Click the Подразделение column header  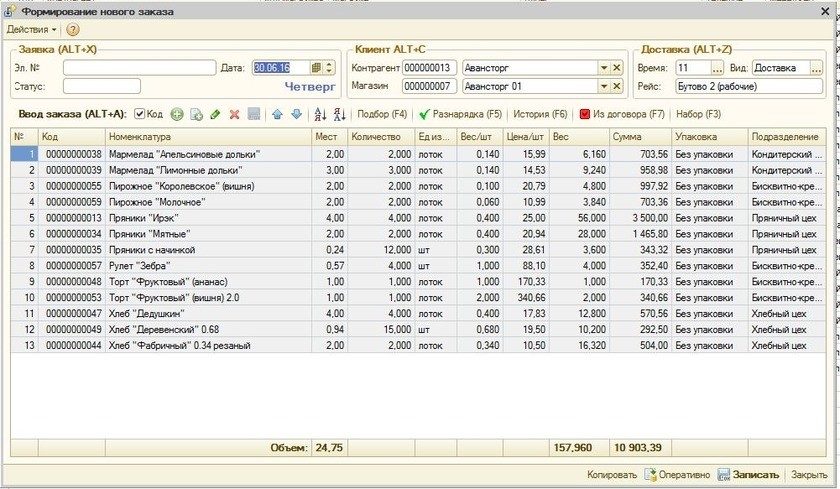(x=786, y=137)
